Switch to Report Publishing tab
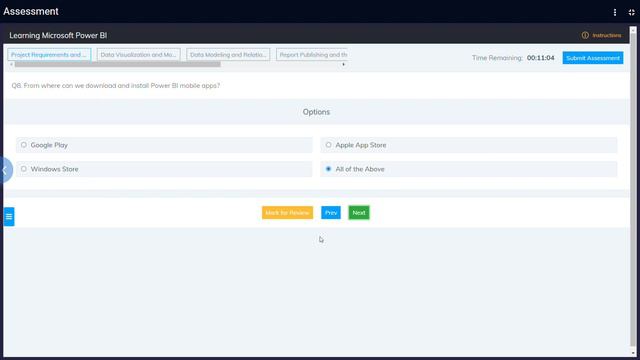Screen dimensions: 640x360 pos(312,55)
